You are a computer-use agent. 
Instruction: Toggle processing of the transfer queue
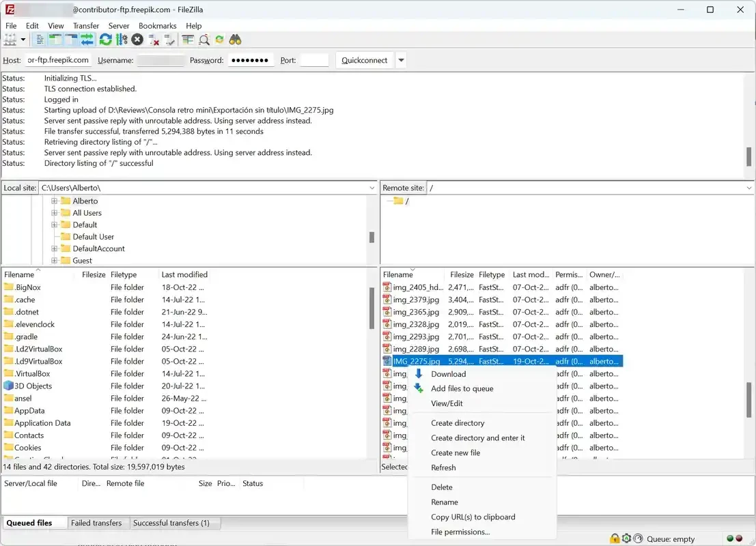[x=122, y=40]
